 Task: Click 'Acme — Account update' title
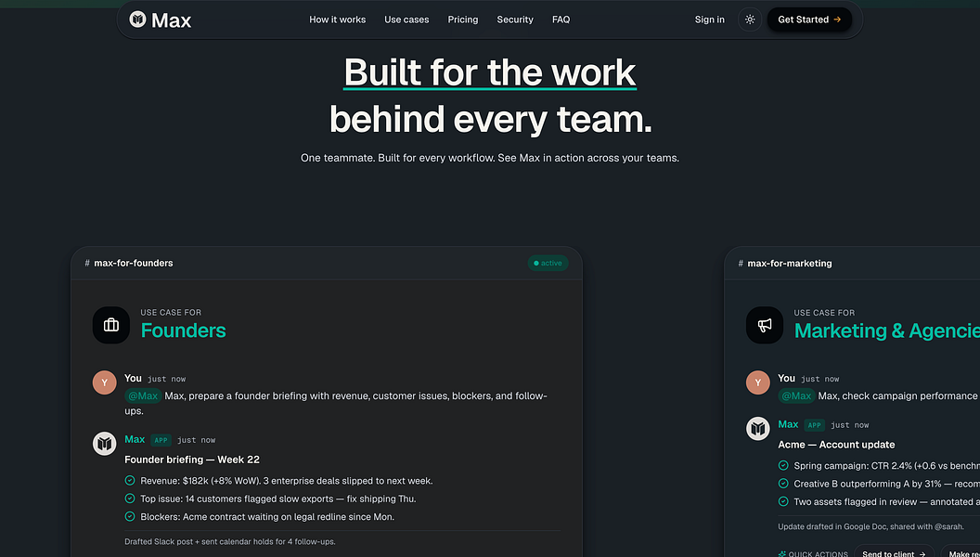836,445
